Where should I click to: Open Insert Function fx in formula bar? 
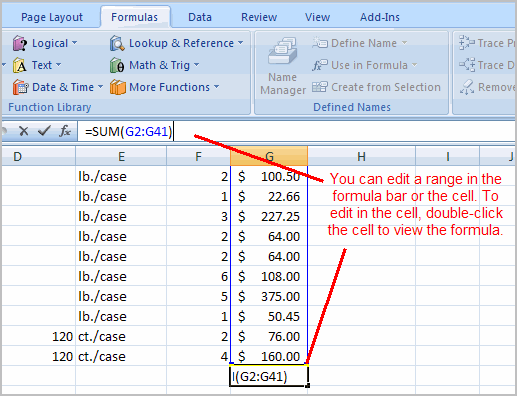click(65, 131)
